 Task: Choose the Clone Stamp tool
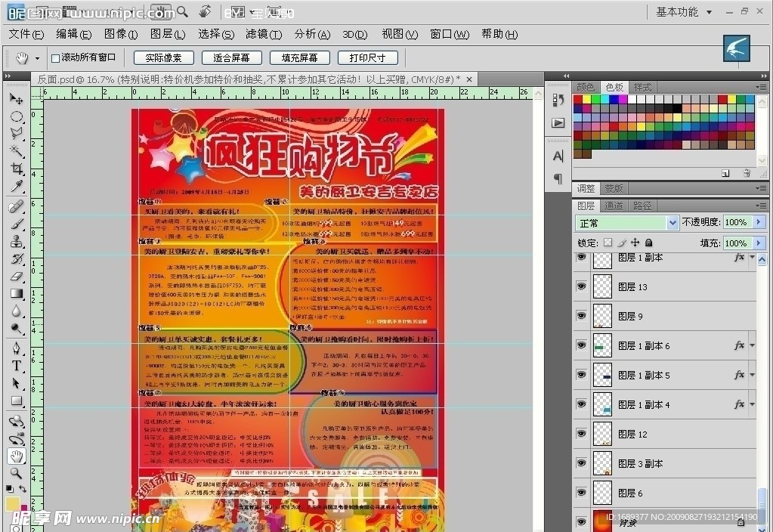[17, 241]
